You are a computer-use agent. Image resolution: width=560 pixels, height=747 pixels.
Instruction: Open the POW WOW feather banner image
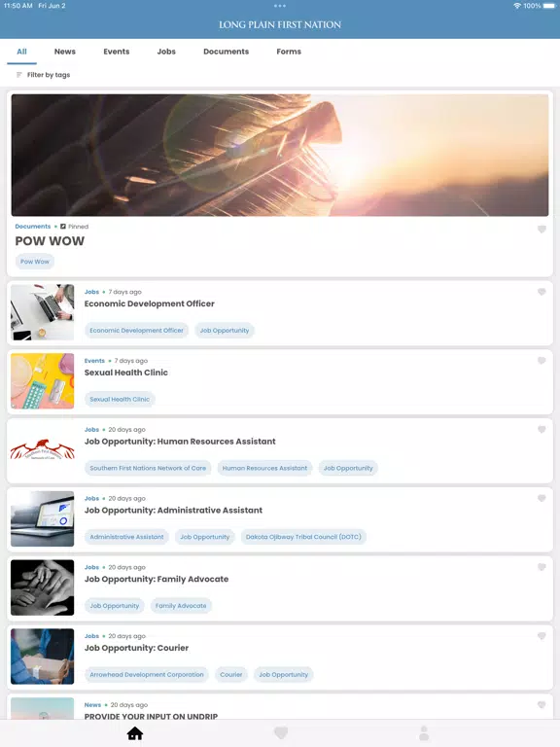point(280,156)
